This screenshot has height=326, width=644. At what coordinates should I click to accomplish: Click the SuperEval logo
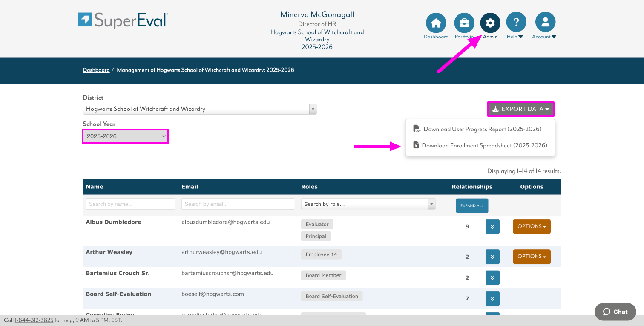[x=123, y=20]
